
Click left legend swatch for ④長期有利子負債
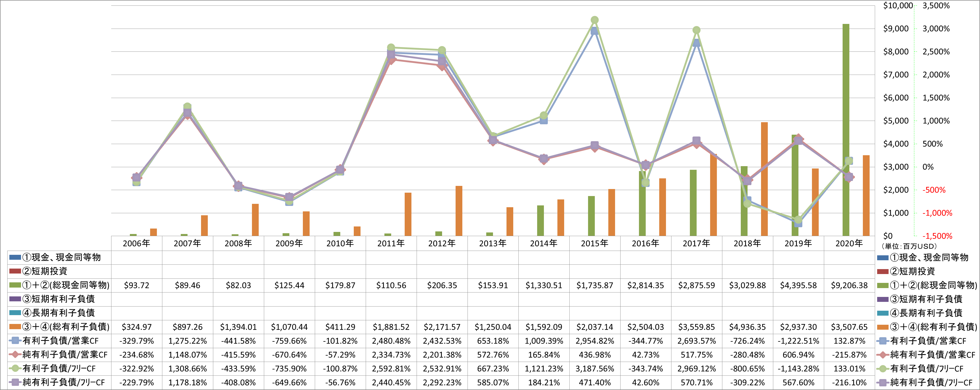coord(15,313)
